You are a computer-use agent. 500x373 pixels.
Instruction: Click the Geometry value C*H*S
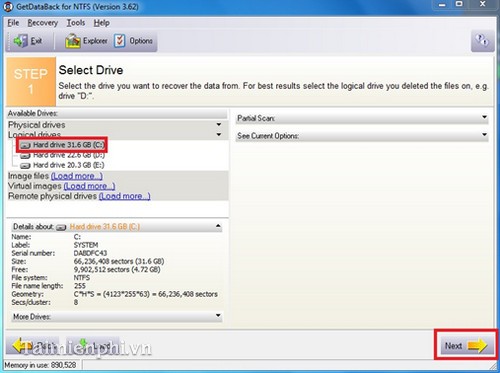click(x=146, y=294)
